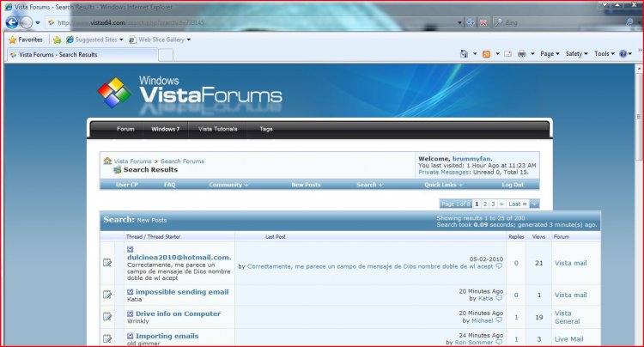Click FAQ in the forum navbar
Screen dimensions: 644x347
coord(170,185)
